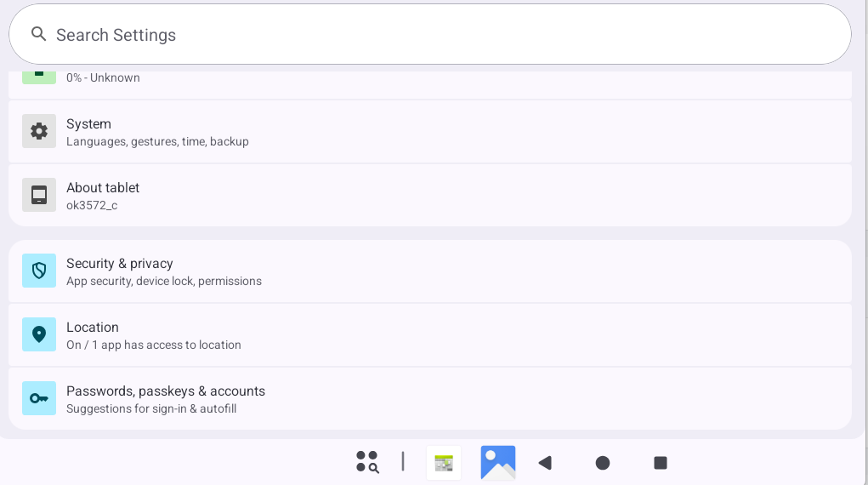Tap the Home navigation circle
This screenshot has width=868, height=485.
[x=603, y=463]
